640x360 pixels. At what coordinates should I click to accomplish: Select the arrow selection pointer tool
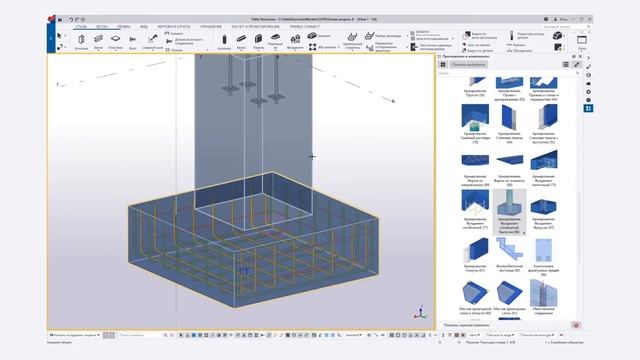(59, 36)
